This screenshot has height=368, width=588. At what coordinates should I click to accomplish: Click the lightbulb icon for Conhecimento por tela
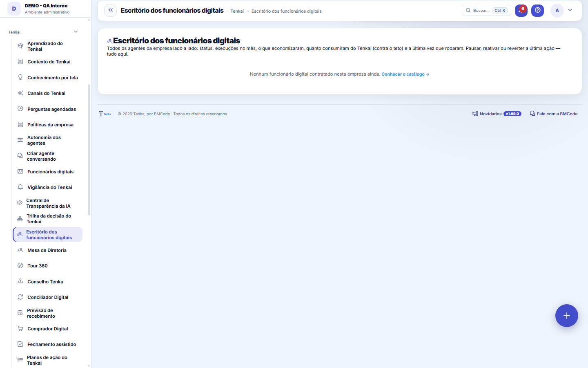20,77
